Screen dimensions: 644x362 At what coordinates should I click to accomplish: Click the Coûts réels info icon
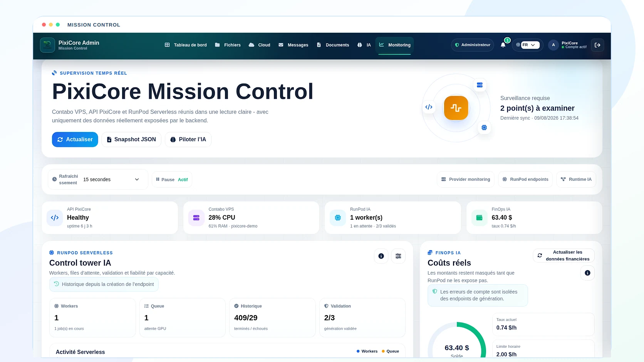tap(587, 273)
